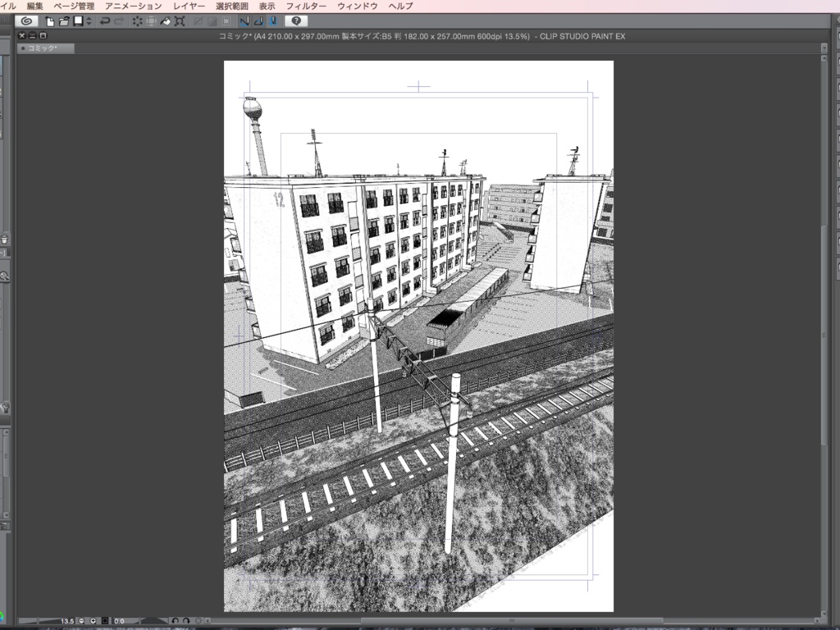Undo the last action with the undo arrow
Screen dimensions: 840x630
104,21
